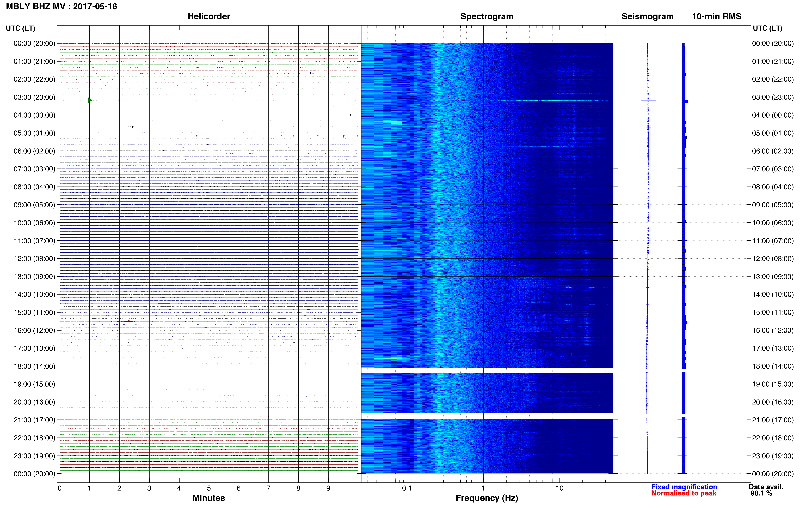Click the 'Data avail.' label

(x=766, y=487)
